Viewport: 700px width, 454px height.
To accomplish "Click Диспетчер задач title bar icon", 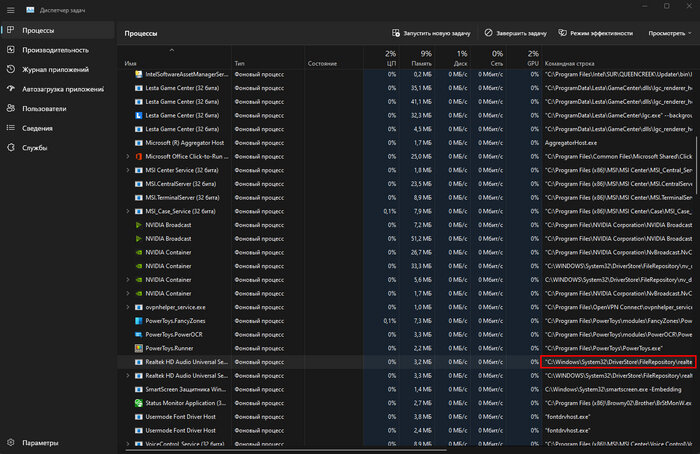I will [30, 10].
